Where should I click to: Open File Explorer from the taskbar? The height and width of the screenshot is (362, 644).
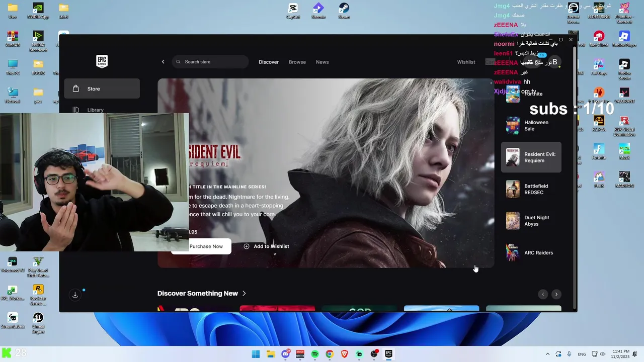(x=271, y=354)
